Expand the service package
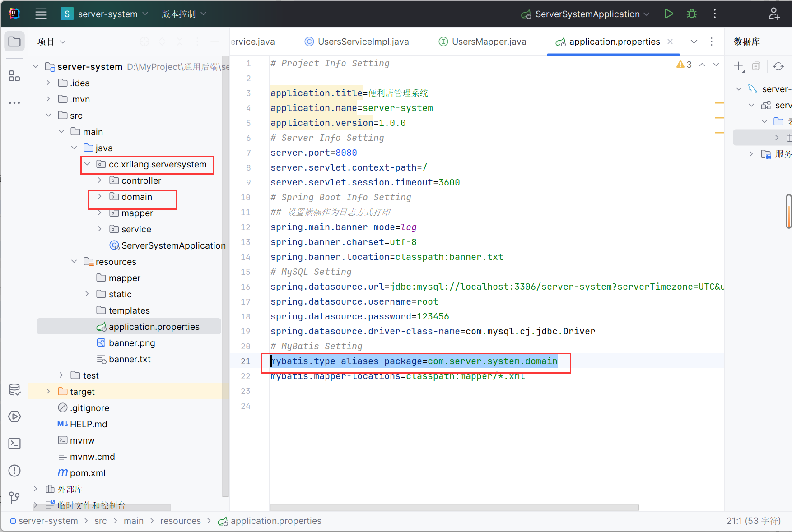Screen dimensions: 792x532 click(x=100, y=229)
